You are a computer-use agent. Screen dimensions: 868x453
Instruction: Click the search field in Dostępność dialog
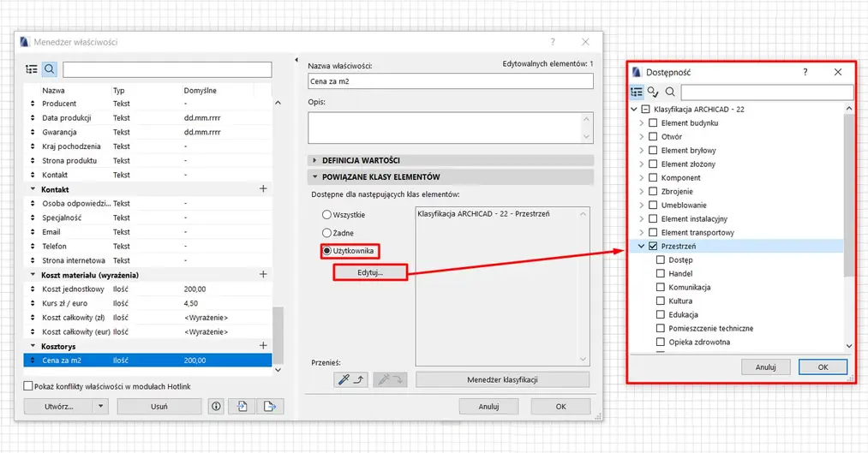coord(767,92)
